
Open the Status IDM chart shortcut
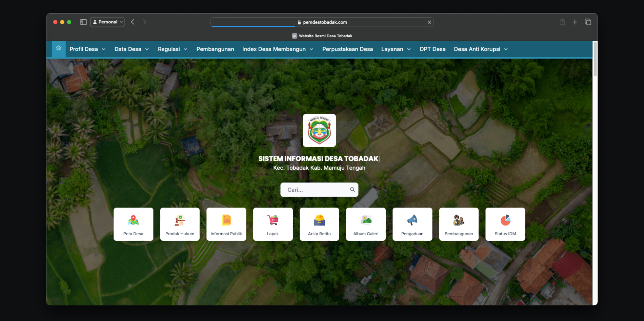505,224
